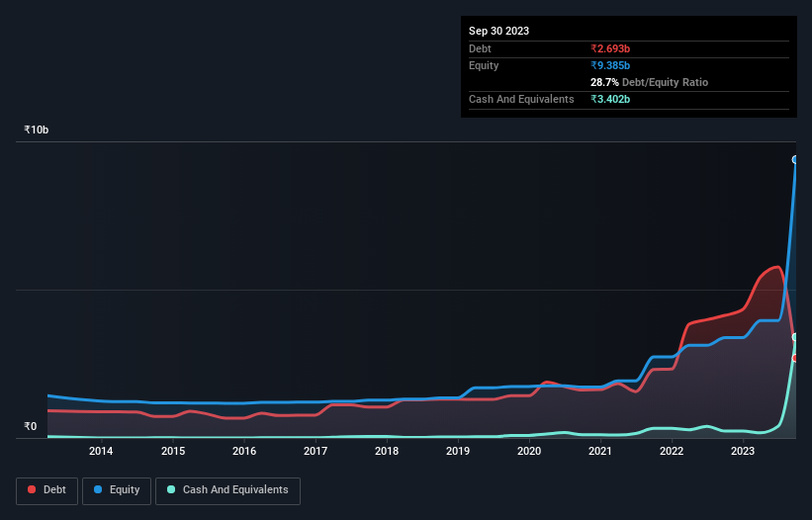Image resolution: width=812 pixels, height=520 pixels.
Task: Click the Cash And Equivalents tooltip label
Action: click(521, 99)
